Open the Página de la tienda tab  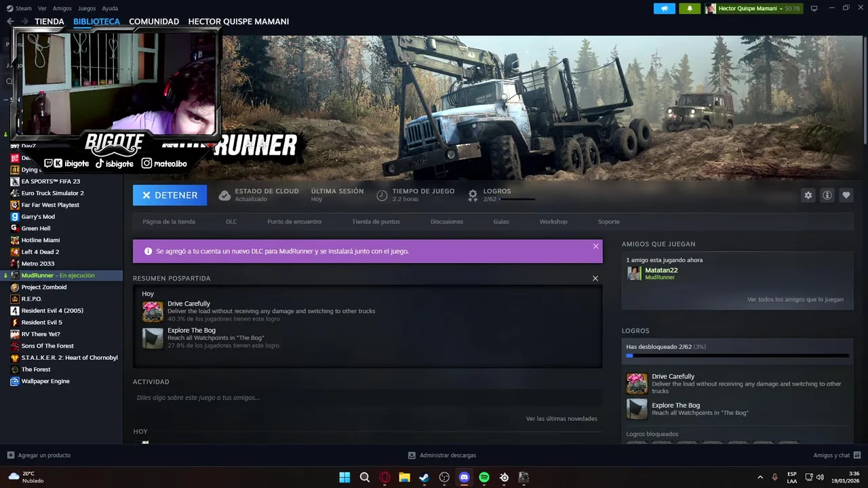[169, 222]
